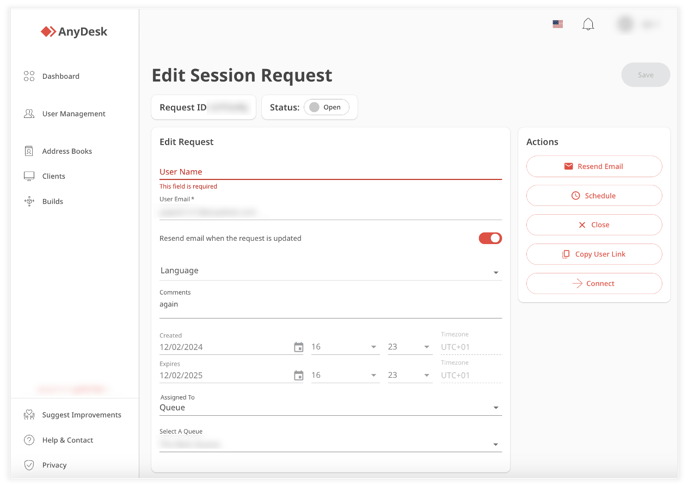This screenshot has width=688, height=487.
Task: Expand the Select A Queue dropdown
Action: coord(330,440)
